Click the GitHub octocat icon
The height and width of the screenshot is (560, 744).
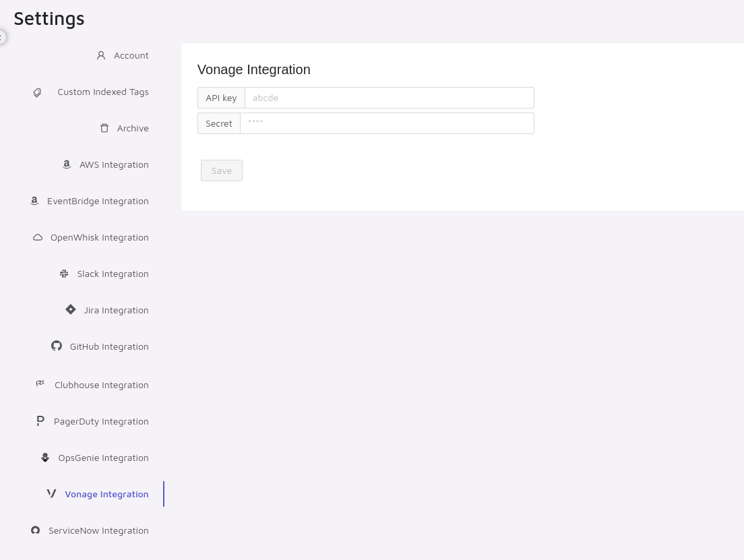coord(57,346)
